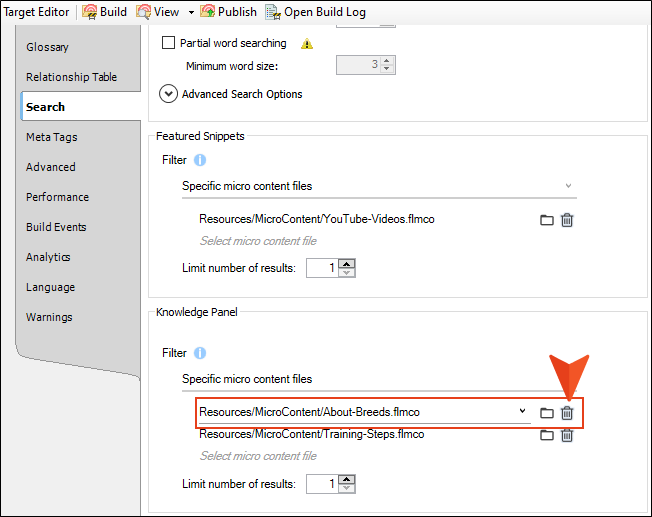The width and height of the screenshot is (652, 517).
Task: Click the Publish toolbar button
Action: click(228, 11)
